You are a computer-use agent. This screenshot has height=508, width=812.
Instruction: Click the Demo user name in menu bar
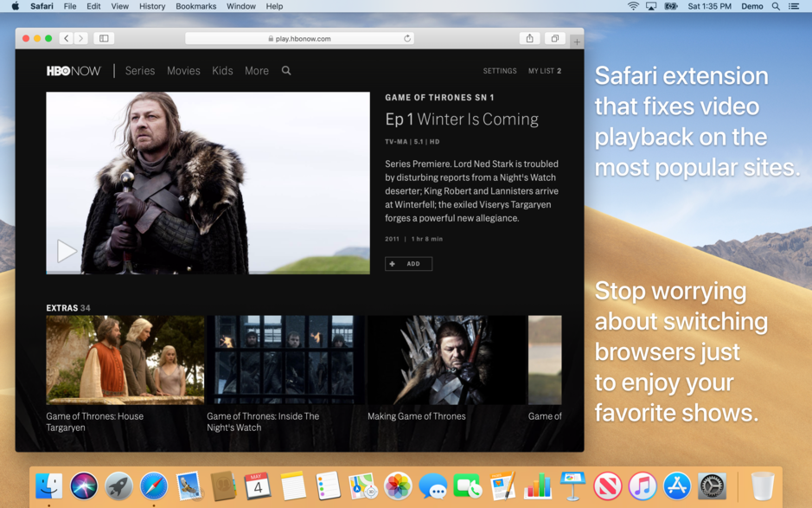(752, 6)
